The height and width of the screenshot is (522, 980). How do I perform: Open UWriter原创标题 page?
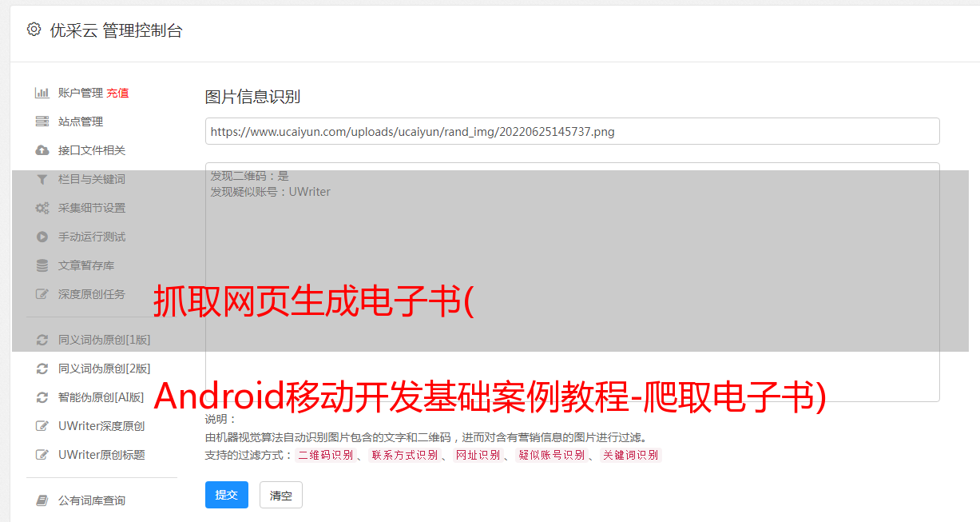click(101, 455)
